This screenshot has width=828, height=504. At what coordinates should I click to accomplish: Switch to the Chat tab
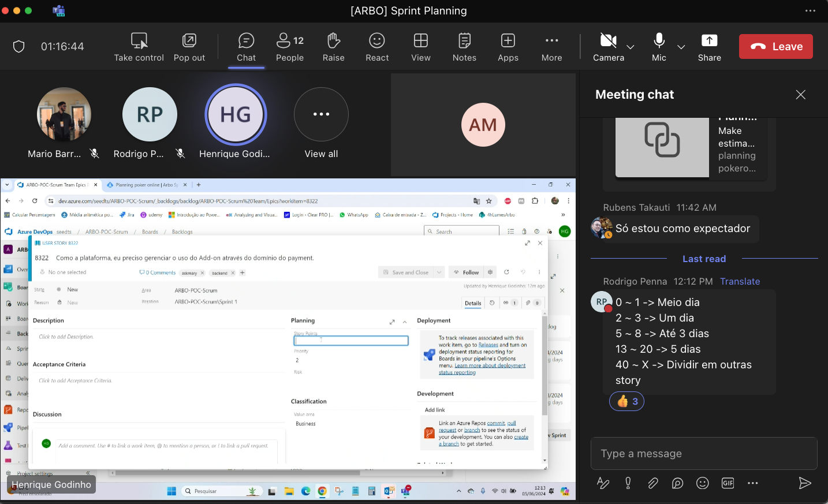[246, 47]
